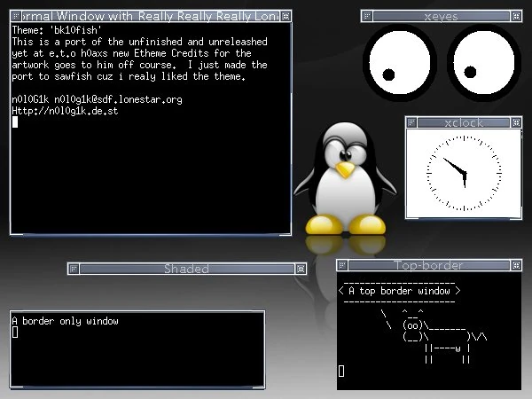This screenshot has width=532, height=399.
Task: Click the xeyes title bar
Action: click(442, 16)
